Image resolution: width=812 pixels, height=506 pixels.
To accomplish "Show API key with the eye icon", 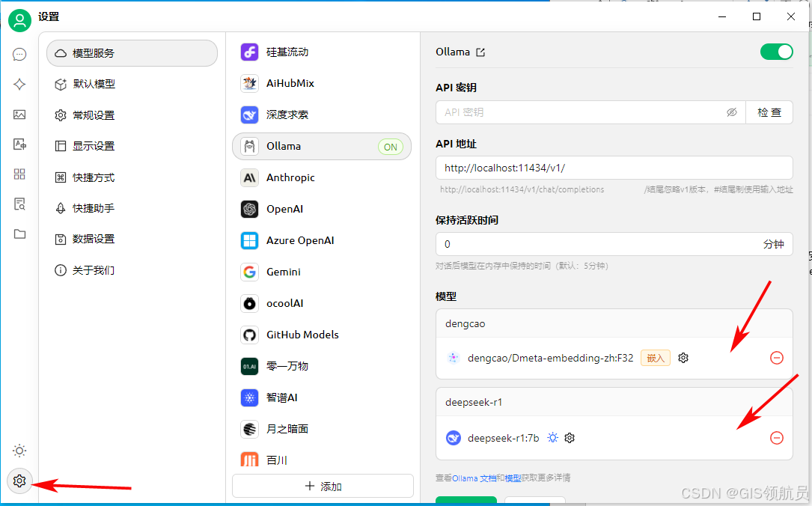I will point(732,112).
